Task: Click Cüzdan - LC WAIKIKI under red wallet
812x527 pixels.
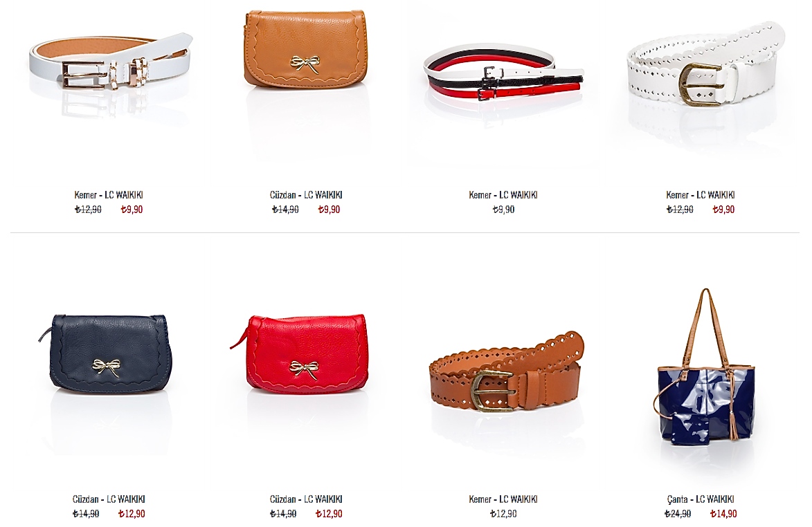Action: click(x=305, y=499)
